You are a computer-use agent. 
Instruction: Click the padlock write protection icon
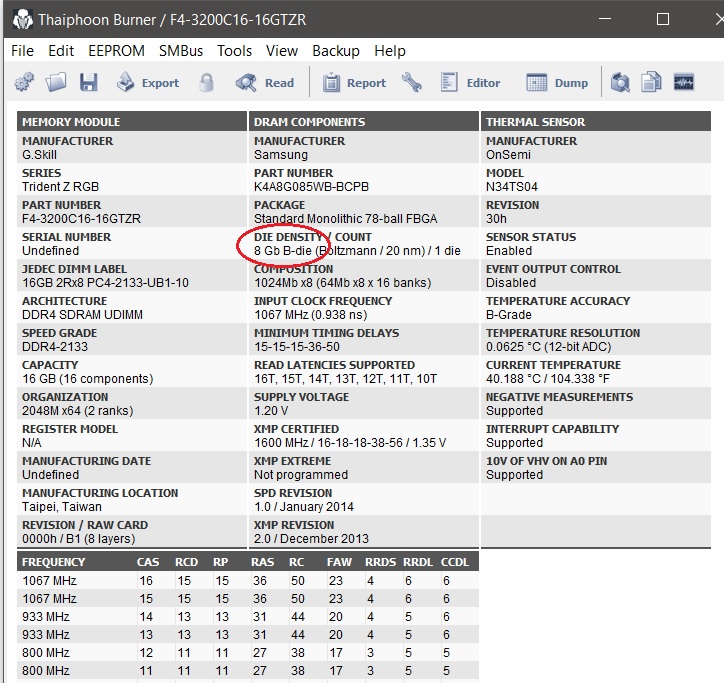coord(206,83)
